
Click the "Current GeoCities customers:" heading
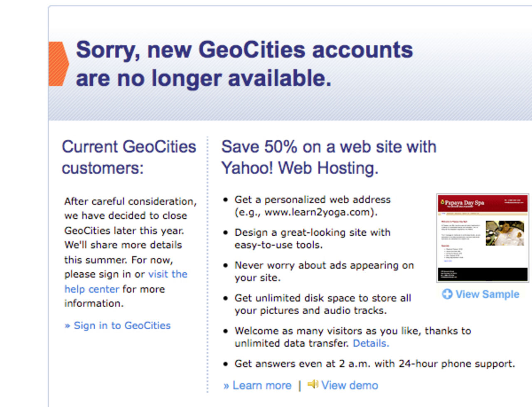[x=129, y=157]
